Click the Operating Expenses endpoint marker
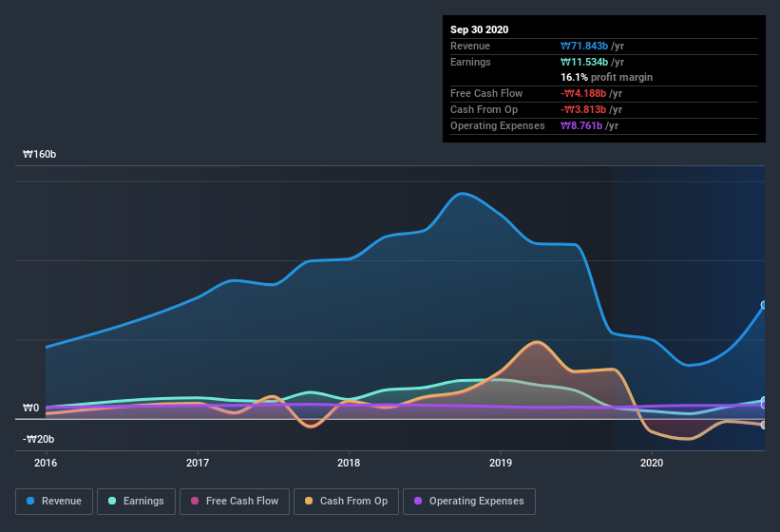Image resolution: width=780 pixels, height=532 pixels. pos(764,405)
